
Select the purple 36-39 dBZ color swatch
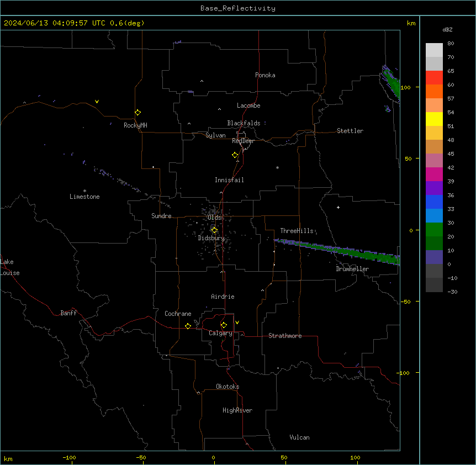[x=434, y=188]
